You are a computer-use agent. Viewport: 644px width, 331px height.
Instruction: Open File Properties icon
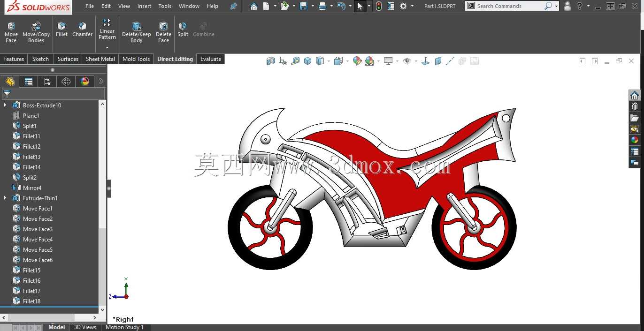[x=391, y=6]
